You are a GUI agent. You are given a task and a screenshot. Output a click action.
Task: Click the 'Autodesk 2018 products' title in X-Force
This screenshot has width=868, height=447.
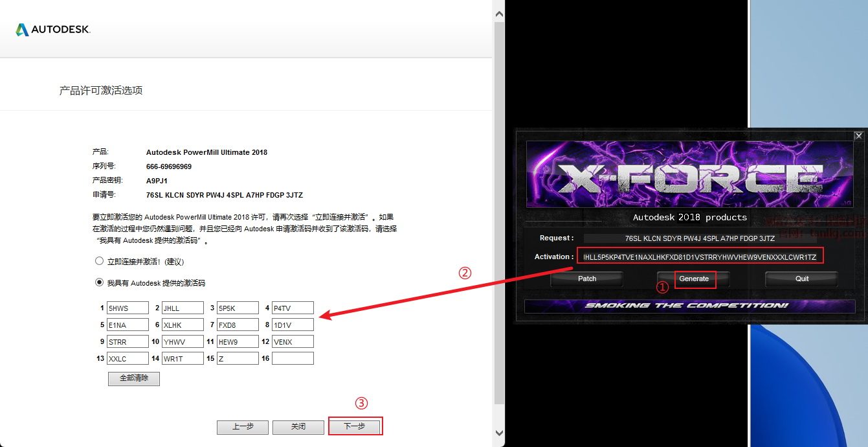point(690,218)
